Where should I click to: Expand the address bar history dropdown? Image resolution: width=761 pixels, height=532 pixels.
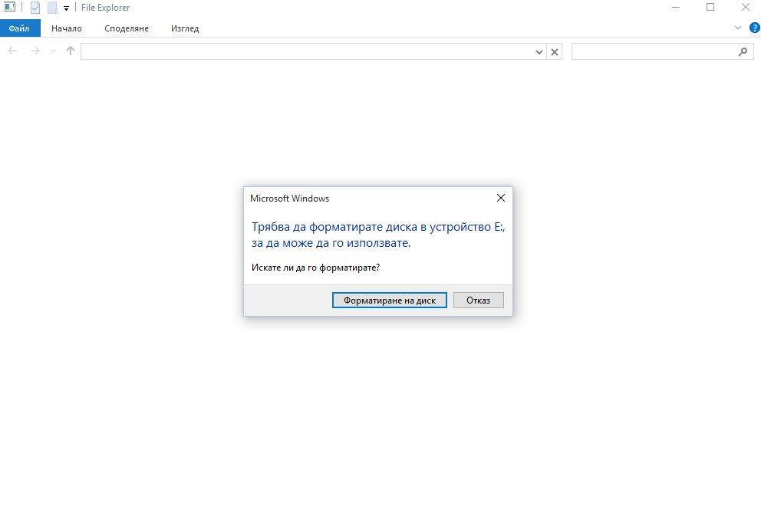(x=539, y=52)
